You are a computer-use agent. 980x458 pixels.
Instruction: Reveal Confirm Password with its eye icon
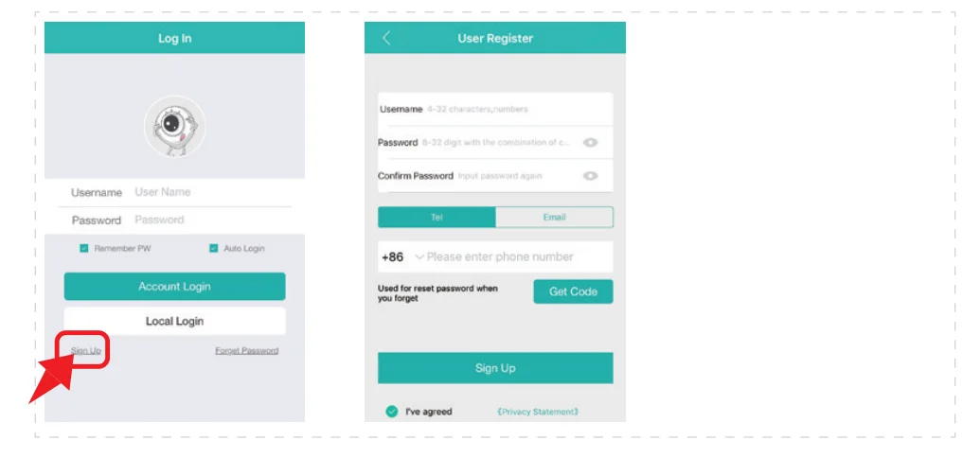pyautogui.click(x=590, y=176)
